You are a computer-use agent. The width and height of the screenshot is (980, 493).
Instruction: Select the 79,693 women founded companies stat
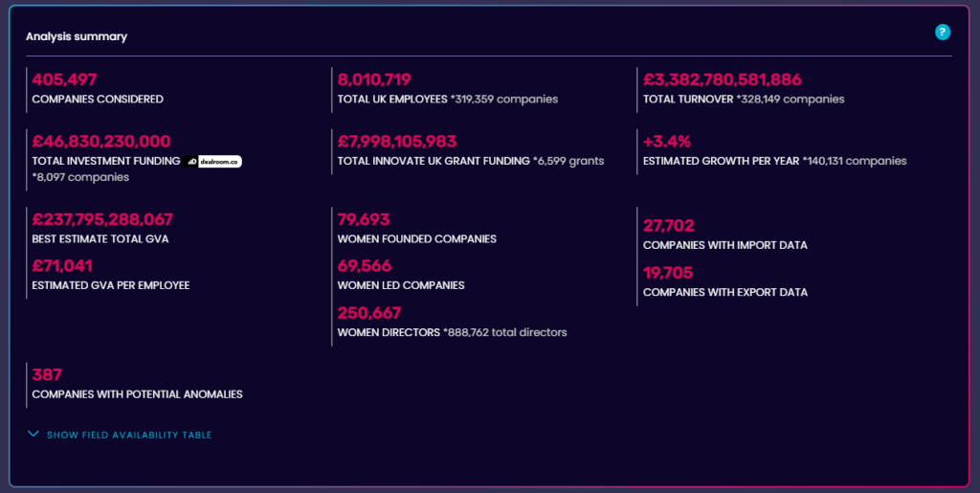[x=364, y=219]
